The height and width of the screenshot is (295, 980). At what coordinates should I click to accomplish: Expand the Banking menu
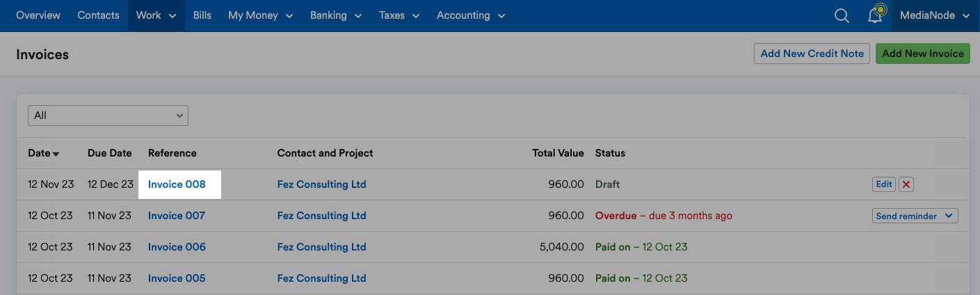click(336, 15)
